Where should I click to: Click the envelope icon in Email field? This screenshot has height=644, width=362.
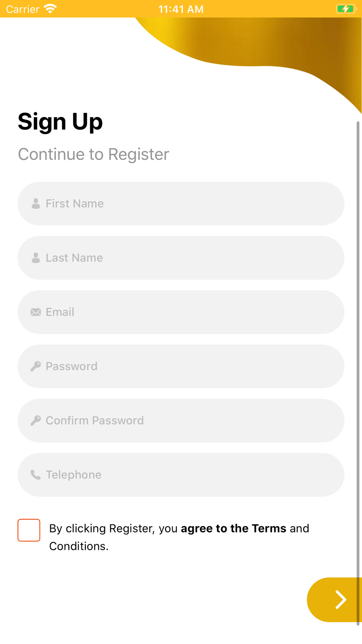36,312
